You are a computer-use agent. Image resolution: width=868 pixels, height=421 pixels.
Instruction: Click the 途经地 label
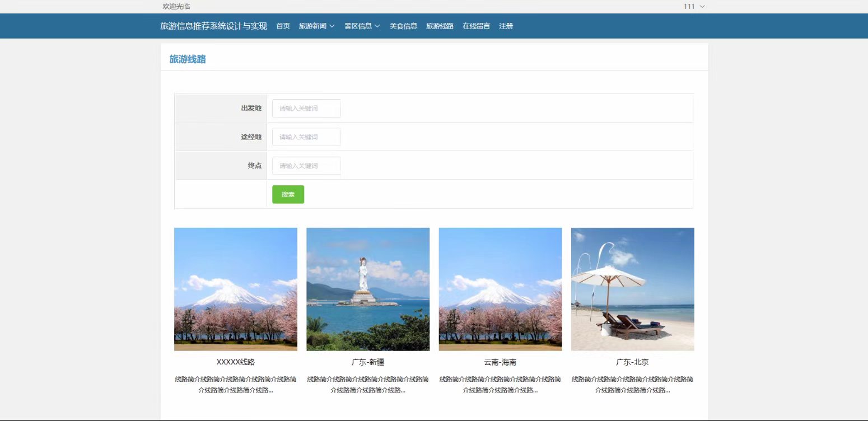click(x=251, y=137)
